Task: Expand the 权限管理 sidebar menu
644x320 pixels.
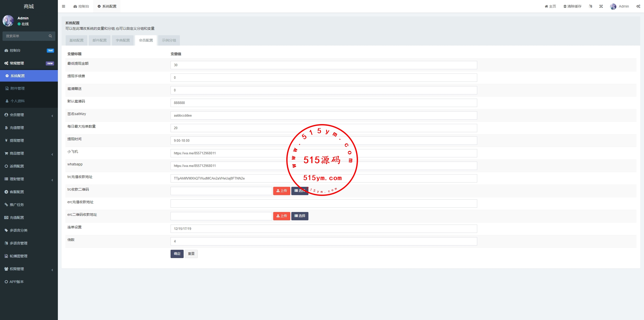Action: coord(29,269)
